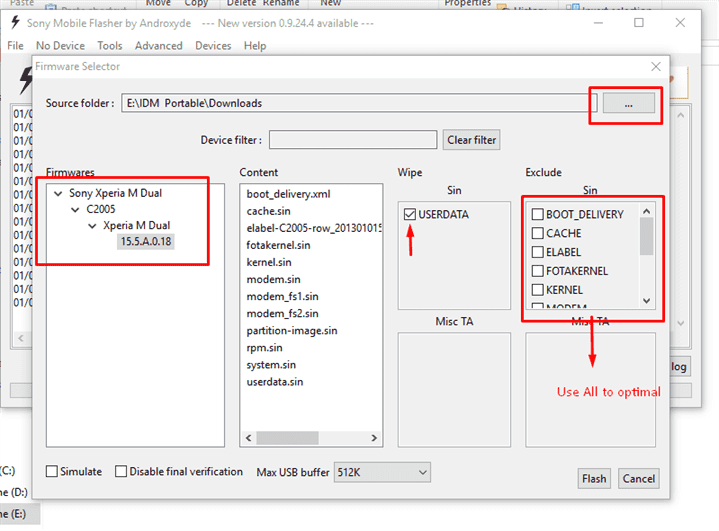Image resolution: width=719 pixels, height=531 pixels.
Task: Open the Max USB buffer dropdown
Action: [382, 472]
